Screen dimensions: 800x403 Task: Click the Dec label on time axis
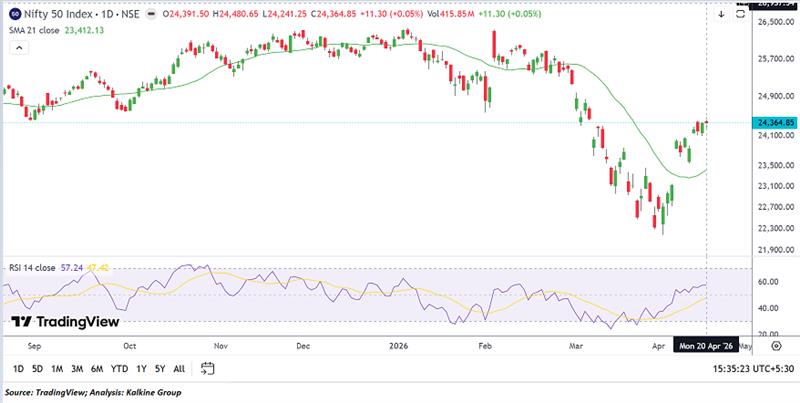coord(303,346)
